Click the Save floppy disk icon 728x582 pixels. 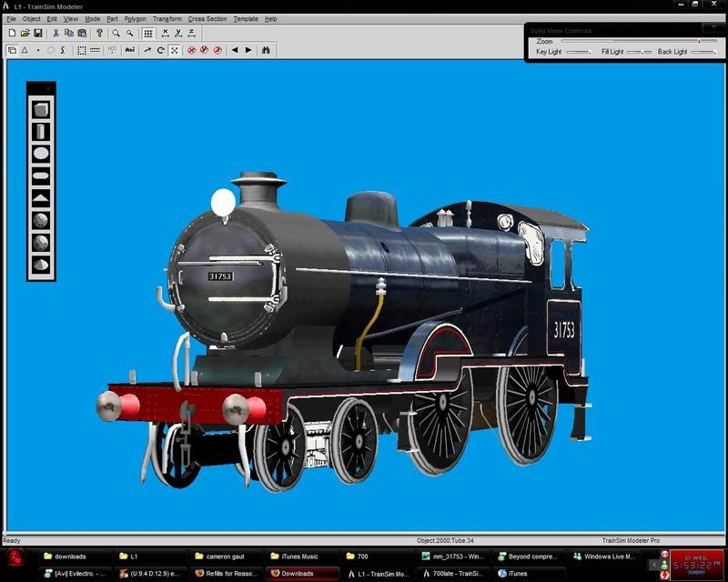[x=38, y=33]
